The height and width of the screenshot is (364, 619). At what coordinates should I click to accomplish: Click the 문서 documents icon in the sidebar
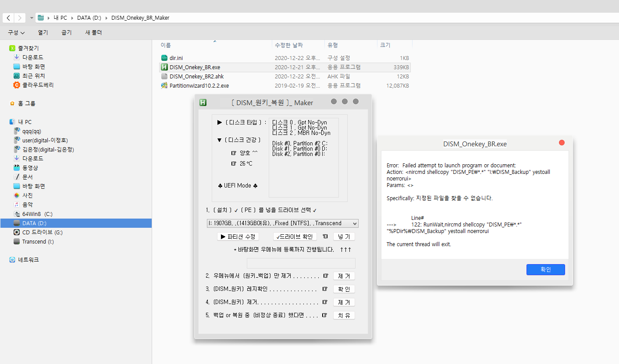click(17, 177)
